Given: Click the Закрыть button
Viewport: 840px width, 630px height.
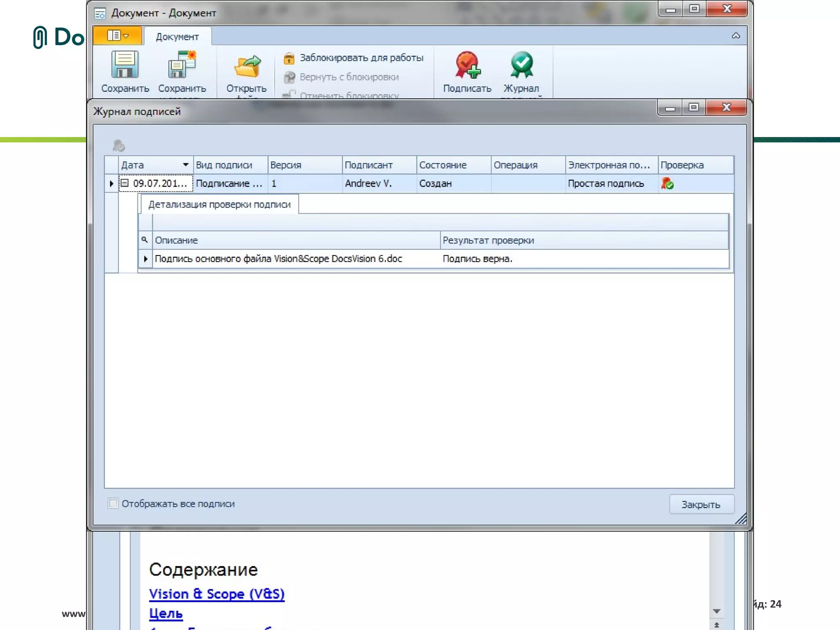Looking at the screenshot, I should click(701, 504).
